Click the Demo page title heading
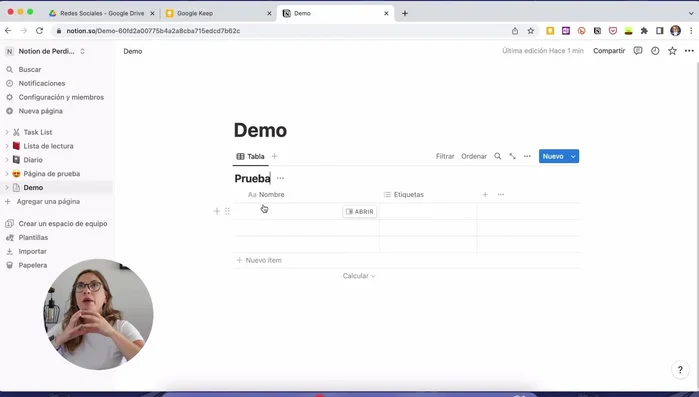The height and width of the screenshot is (397, 699). point(260,131)
